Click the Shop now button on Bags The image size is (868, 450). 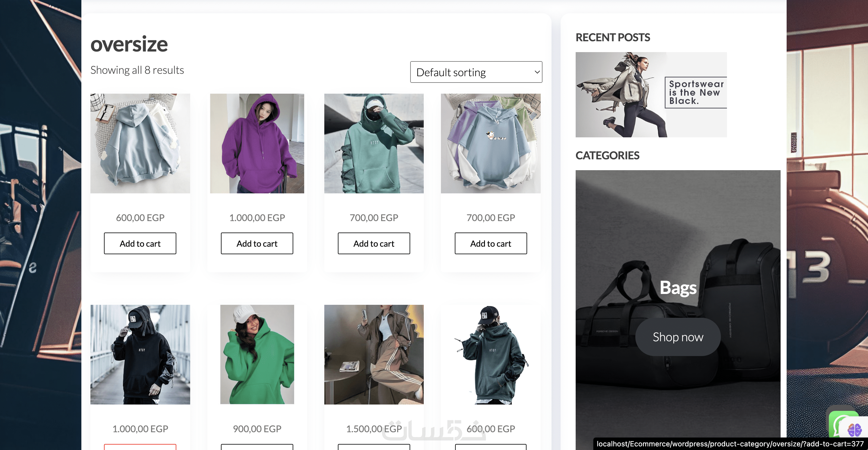tap(678, 337)
